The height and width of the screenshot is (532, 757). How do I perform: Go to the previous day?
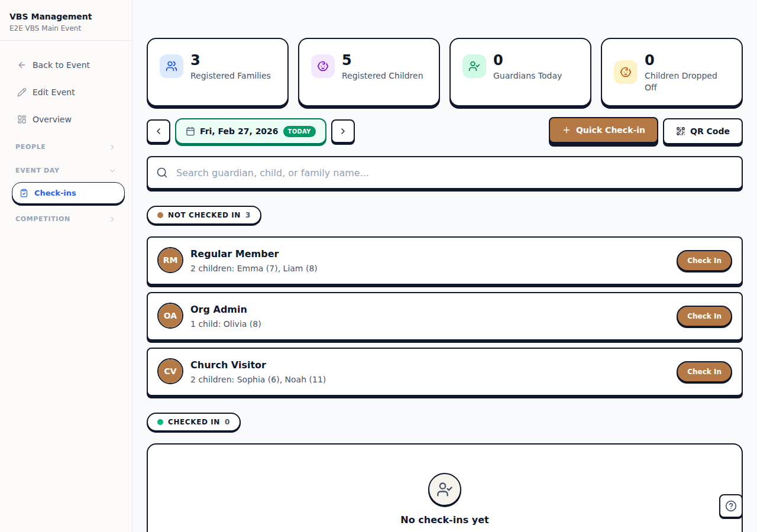(x=158, y=131)
